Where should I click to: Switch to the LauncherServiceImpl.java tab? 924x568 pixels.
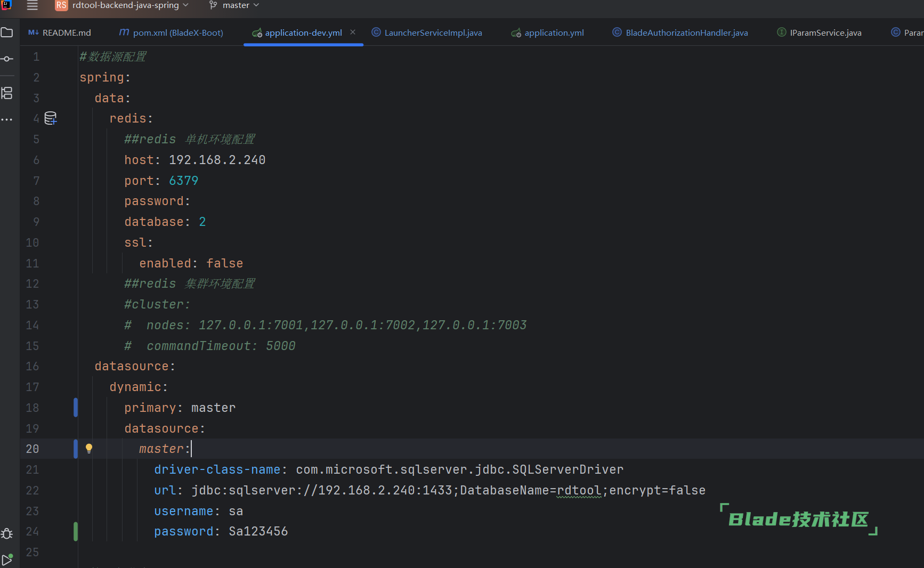click(427, 33)
